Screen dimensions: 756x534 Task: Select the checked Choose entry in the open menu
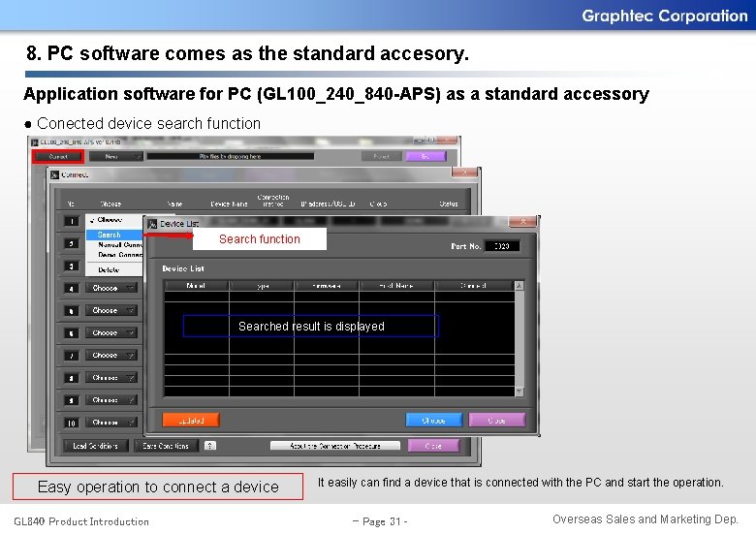(x=114, y=220)
